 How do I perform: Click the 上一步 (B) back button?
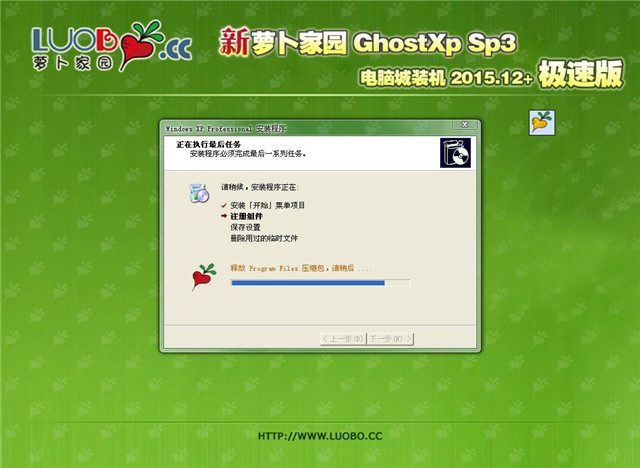343,339
